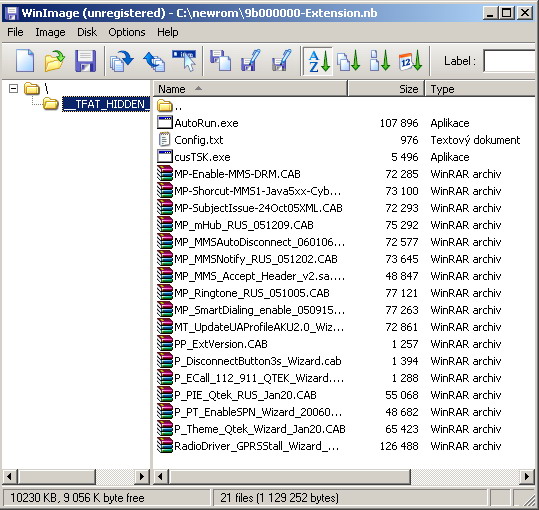Click the second floppy-with-pen toolbar icon
Image resolution: width=539 pixels, height=510 pixels.
[282, 61]
